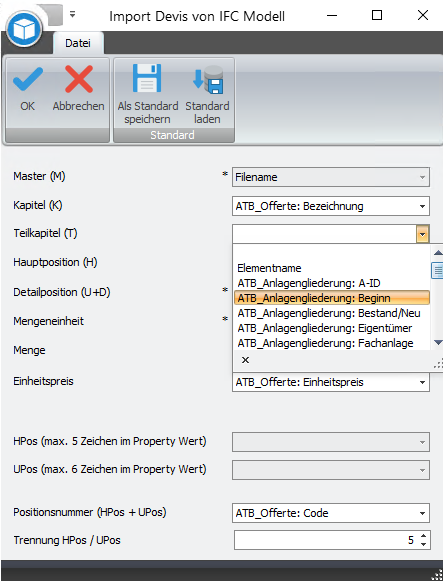
Task: Click Als Standard speichern floppy disk icon
Action: (147, 78)
